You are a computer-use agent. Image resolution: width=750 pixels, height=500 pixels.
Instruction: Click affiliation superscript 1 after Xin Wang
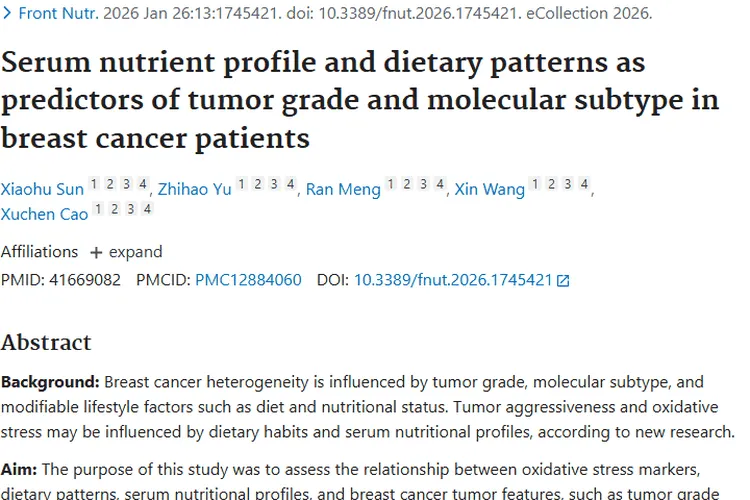point(536,184)
